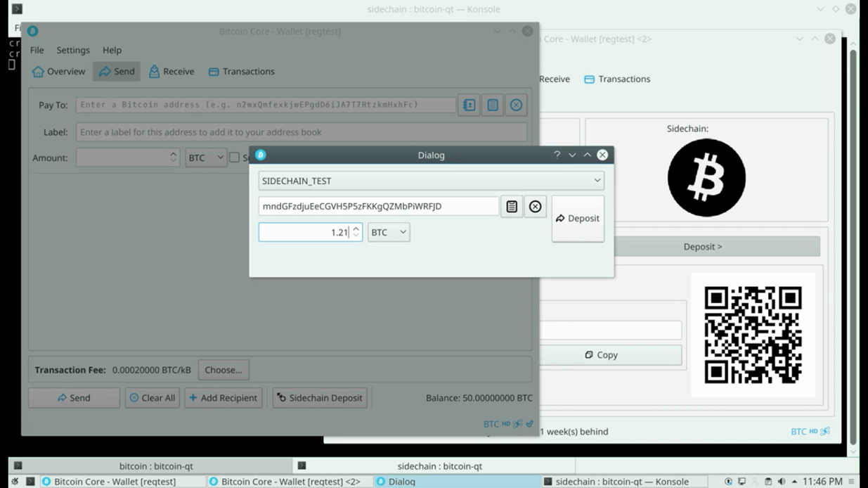Expand the hidden system tray icons arrow

[794, 482]
